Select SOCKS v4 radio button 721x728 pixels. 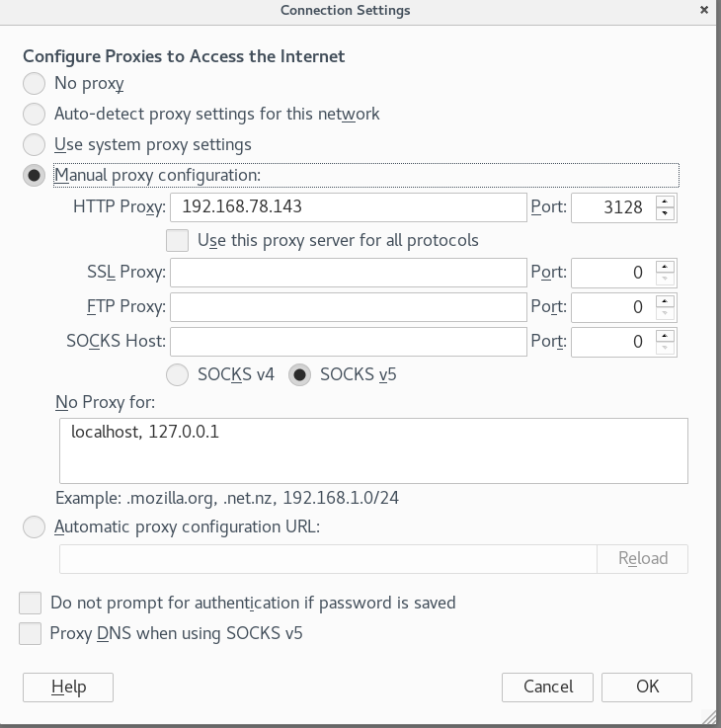(178, 374)
